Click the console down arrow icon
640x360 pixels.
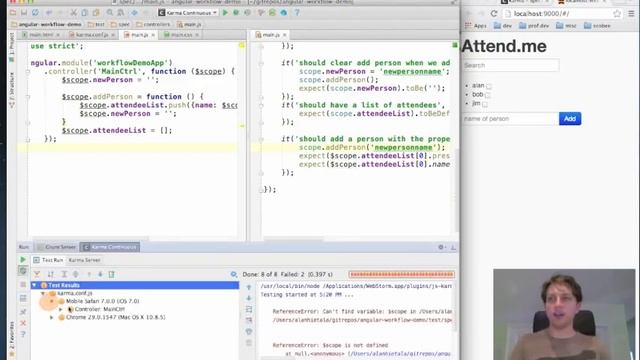click(x=249, y=298)
